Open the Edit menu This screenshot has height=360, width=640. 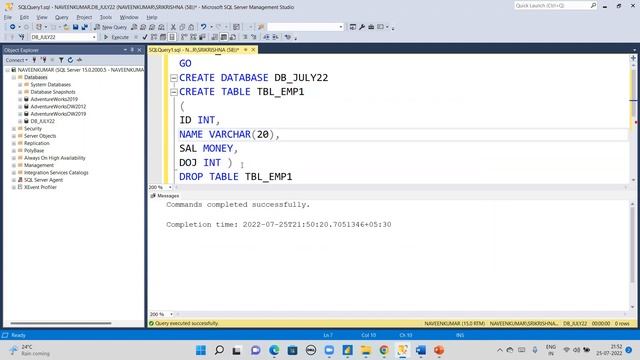24,17
